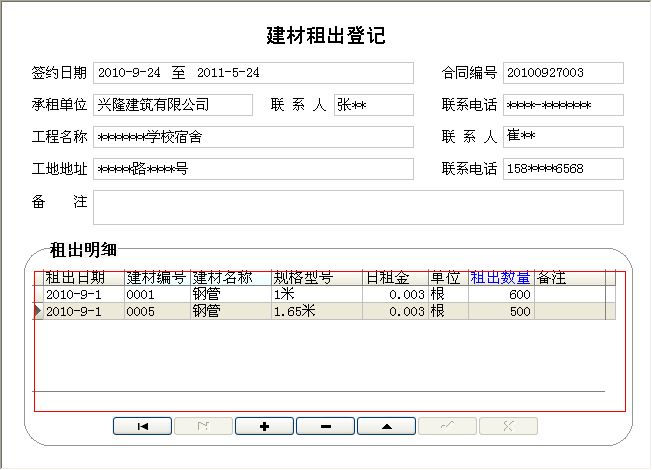
Task: Click the edit record triangle button
Action: pos(386,426)
